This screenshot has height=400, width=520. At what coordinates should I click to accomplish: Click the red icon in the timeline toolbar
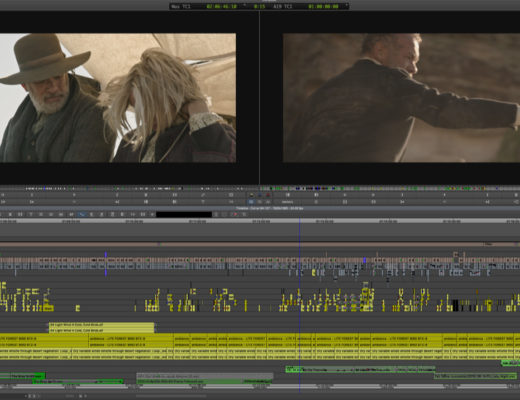235,214
